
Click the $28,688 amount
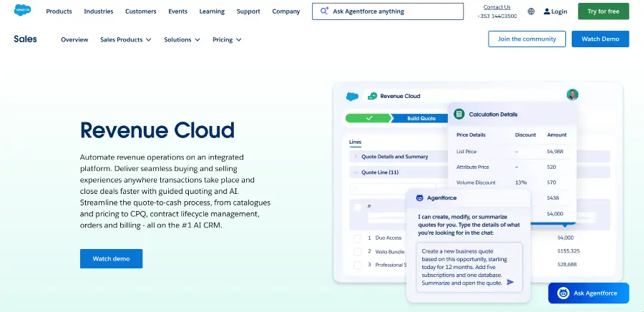click(x=567, y=264)
